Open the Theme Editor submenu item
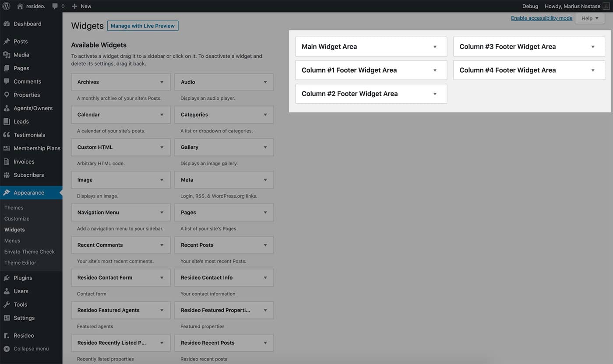 coord(20,262)
